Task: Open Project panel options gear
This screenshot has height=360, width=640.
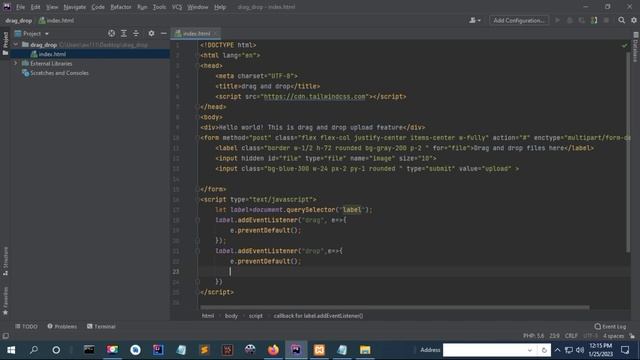Action: tap(151, 33)
